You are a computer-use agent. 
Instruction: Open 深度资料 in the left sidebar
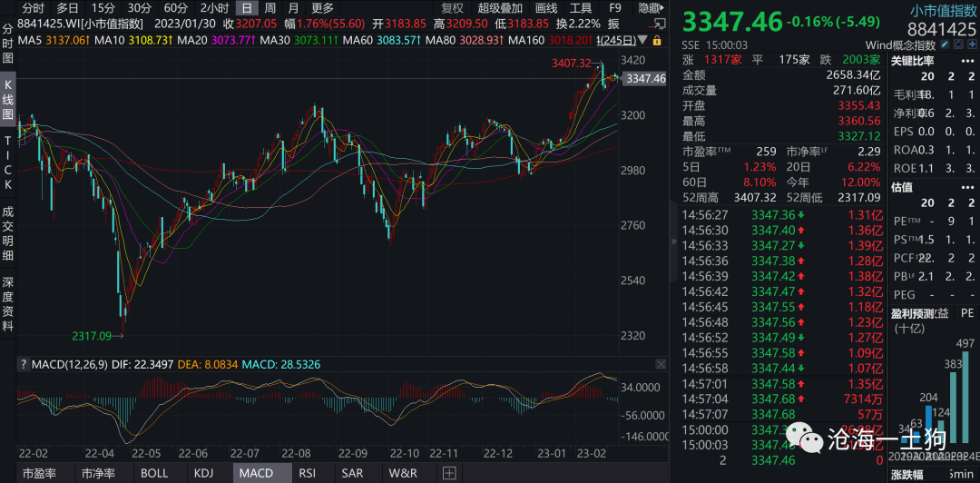[8, 304]
